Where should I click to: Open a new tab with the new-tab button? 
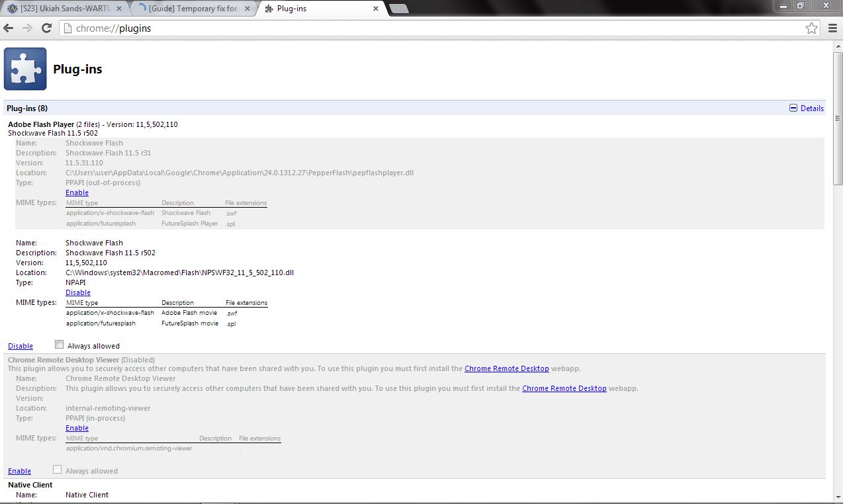pos(398,9)
